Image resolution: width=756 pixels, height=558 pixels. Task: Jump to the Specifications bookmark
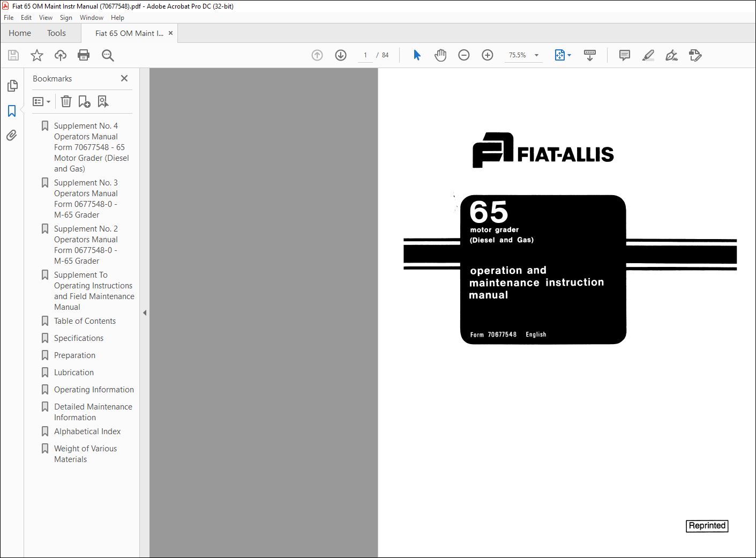(79, 338)
